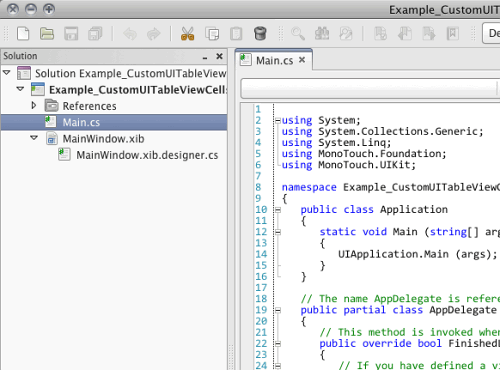500x370 pixels.
Task: Close the Main.cs tab
Action: (302, 60)
